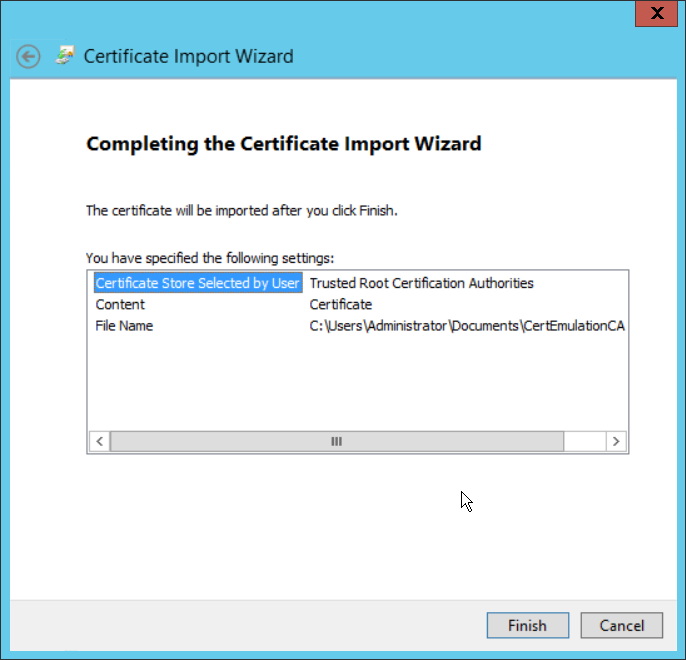The width and height of the screenshot is (686, 660).
Task: Click the scrollbar track right of the thumb
Action: 584,441
